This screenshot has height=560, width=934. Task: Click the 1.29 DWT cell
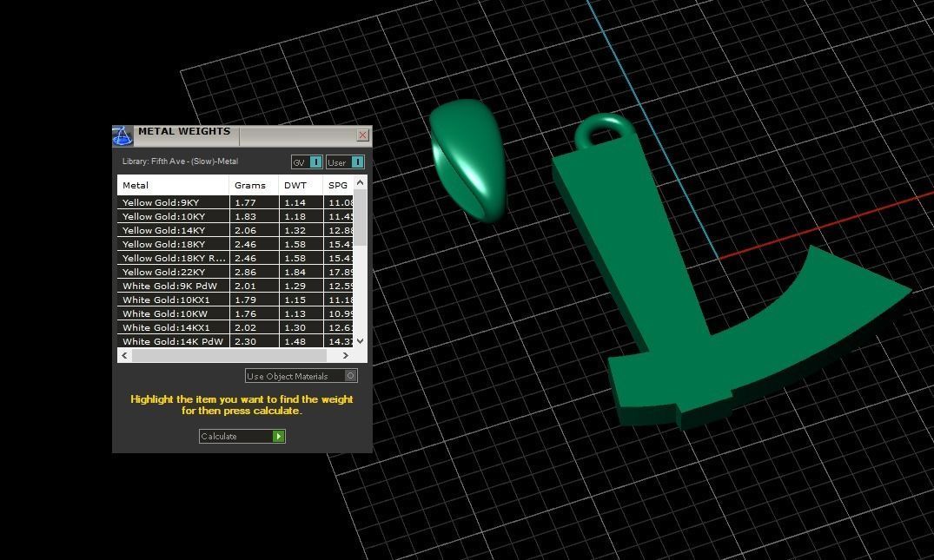(301, 286)
